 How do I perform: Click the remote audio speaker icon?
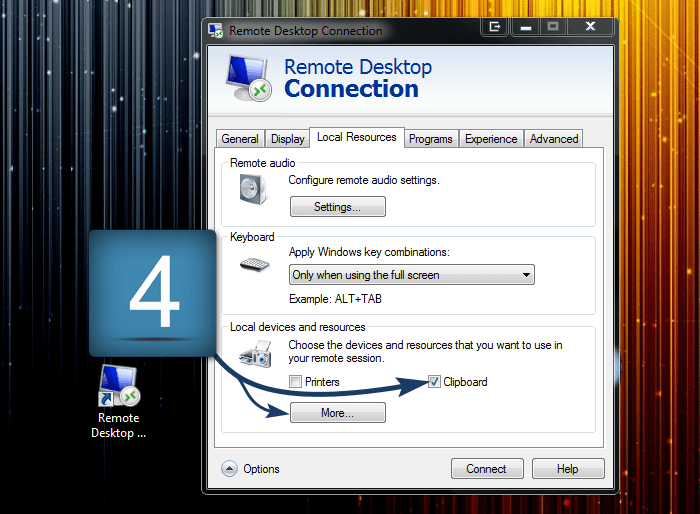click(x=253, y=189)
